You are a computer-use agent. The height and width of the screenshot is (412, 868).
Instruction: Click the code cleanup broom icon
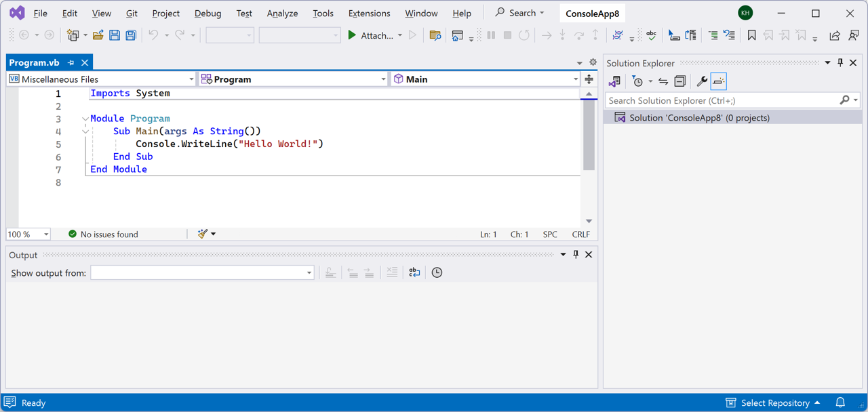point(202,234)
